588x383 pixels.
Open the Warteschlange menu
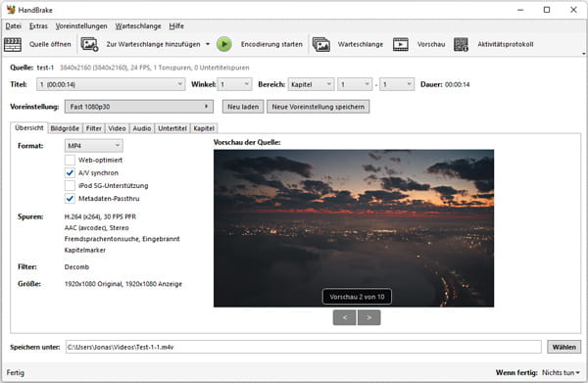[138, 25]
